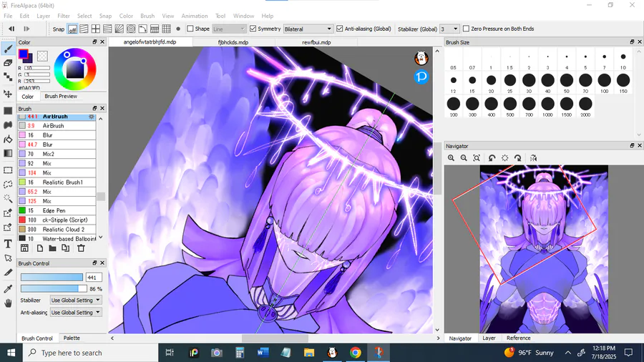This screenshot has width=644, height=362.
Task: Select the Eraser tool
Action: [x=8, y=63]
